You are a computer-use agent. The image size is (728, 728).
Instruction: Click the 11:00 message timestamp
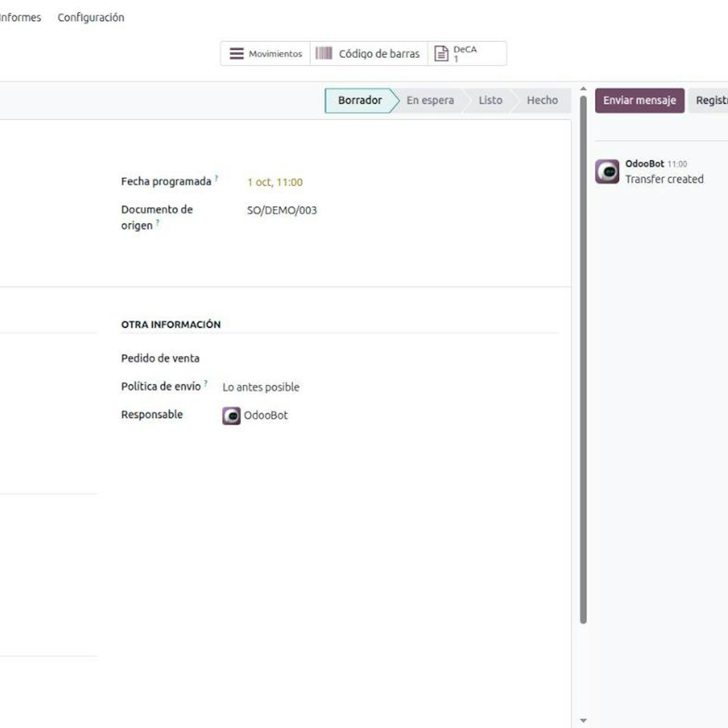coord(677,164)
